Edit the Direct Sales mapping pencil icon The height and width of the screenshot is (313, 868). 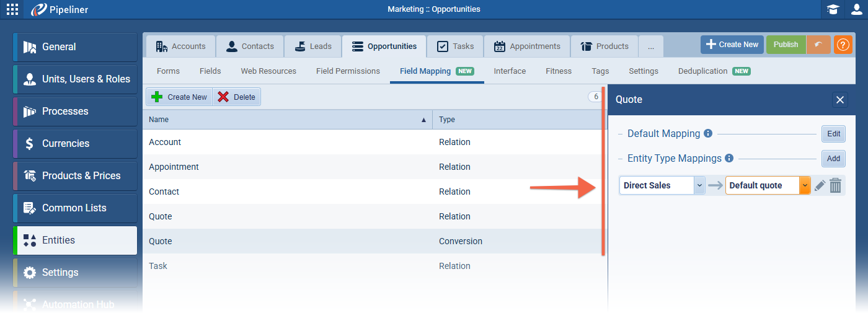click(820, 185)
